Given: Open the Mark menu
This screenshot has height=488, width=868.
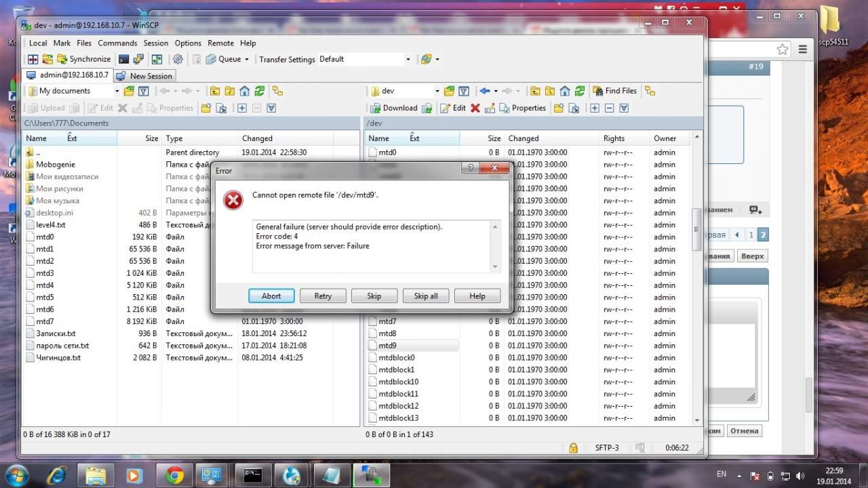Looking at the screenshot, I should click(x=62, y=43).
